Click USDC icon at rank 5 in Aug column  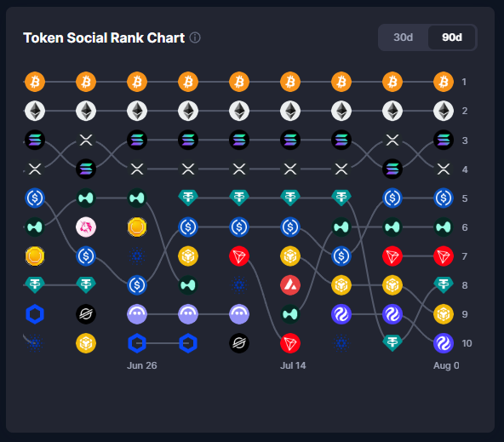tap(444, 198)
